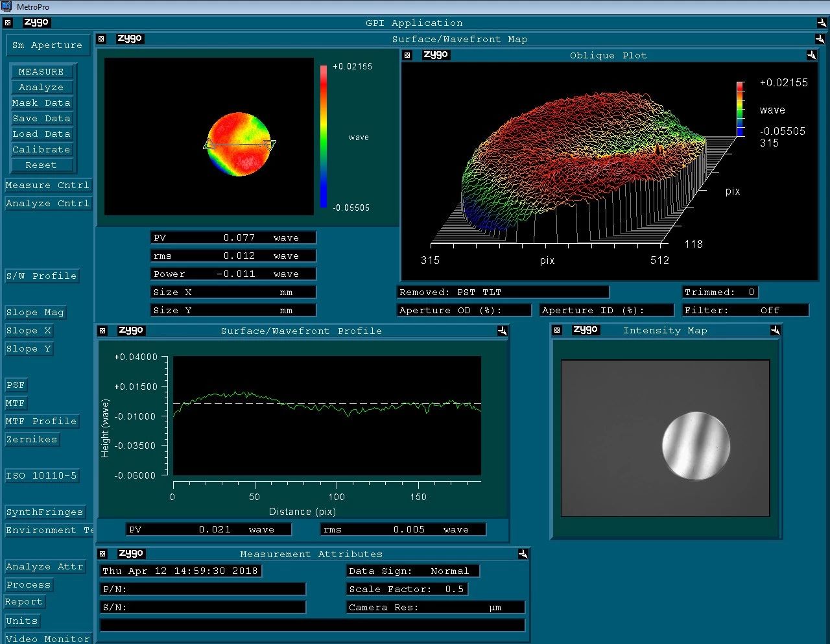This screenshot has width=830, height=644.
Task: Open the Zernikes window
Action: 32,439
